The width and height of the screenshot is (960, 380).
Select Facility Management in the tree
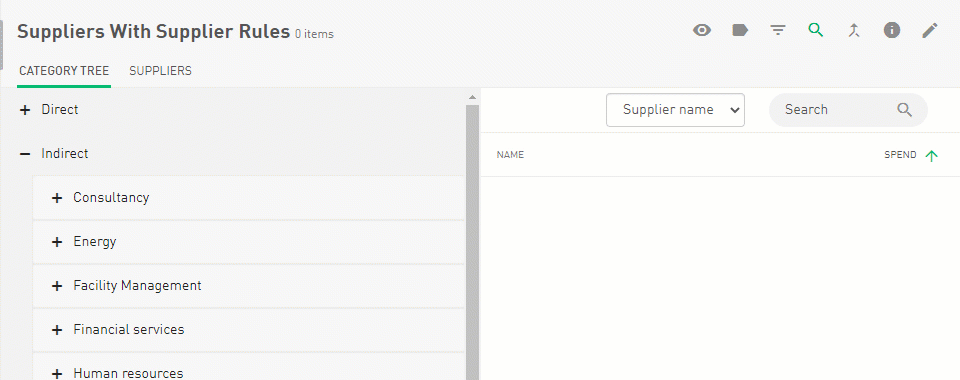point(137,286)
